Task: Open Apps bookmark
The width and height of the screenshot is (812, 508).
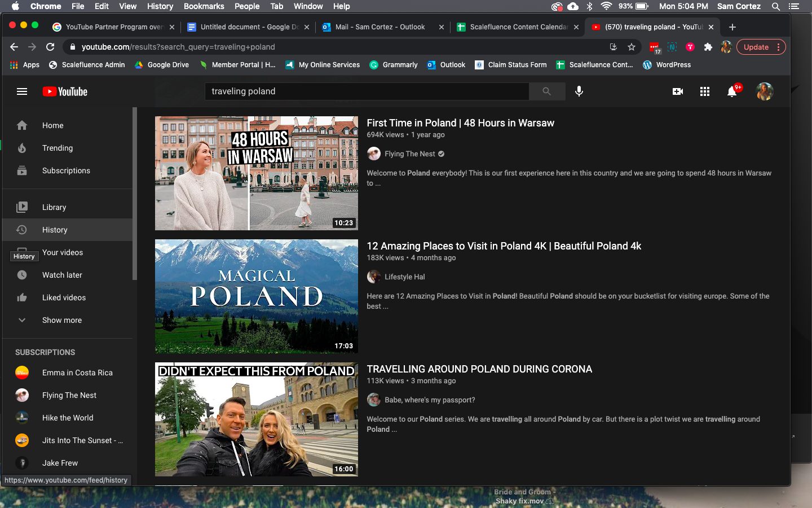Action: coord(25,65)
